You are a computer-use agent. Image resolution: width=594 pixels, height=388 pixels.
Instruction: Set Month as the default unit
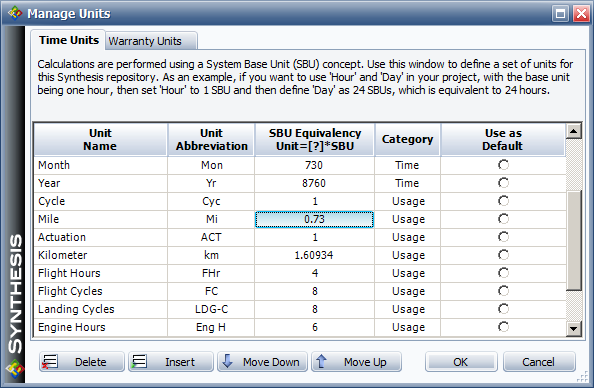[503, 165]
